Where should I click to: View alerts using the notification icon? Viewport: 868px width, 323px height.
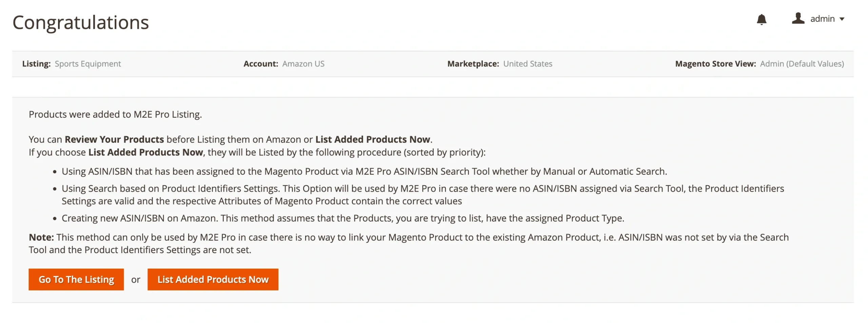pyautogui.click(x=762, y=19)
